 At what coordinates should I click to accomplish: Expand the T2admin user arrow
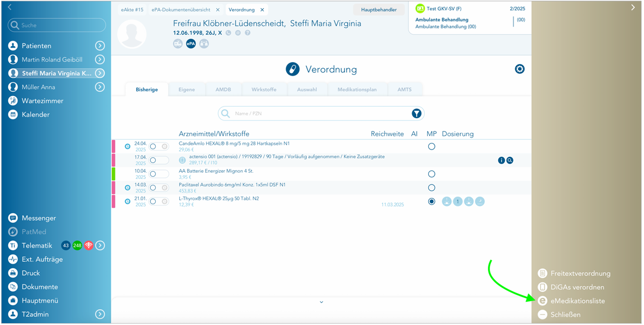tap(100, 315)
